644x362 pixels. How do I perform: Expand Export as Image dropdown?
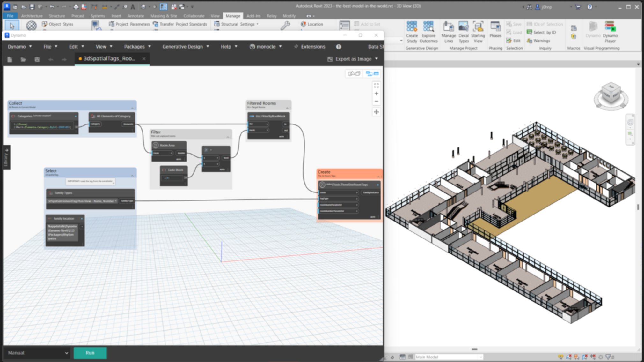coord(377,59)
